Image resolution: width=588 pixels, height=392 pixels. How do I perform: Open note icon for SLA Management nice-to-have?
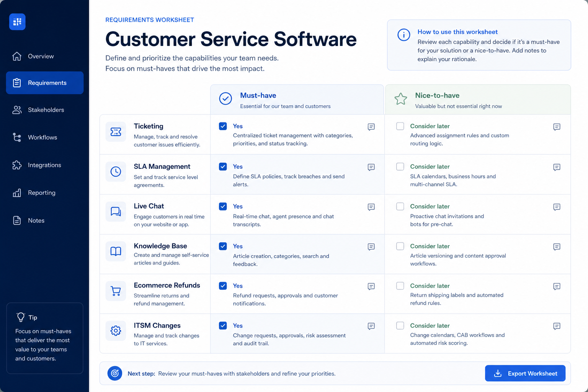[557, 167]
